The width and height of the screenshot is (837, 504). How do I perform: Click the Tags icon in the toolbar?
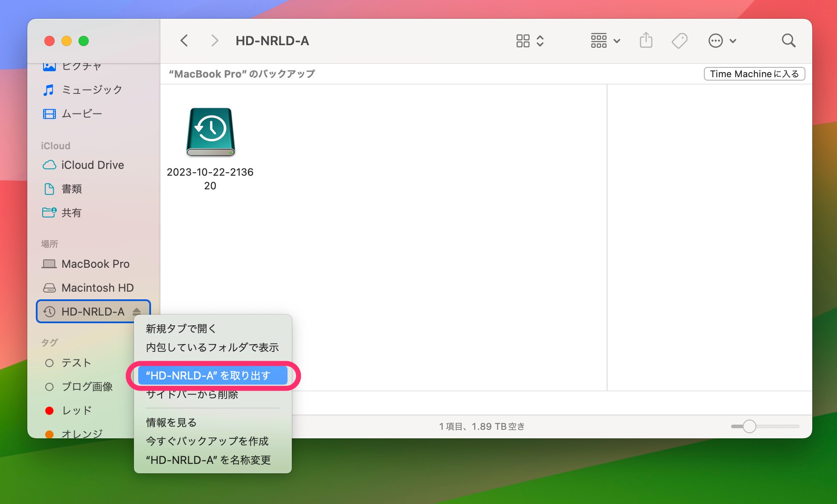(x=680, y=41)
